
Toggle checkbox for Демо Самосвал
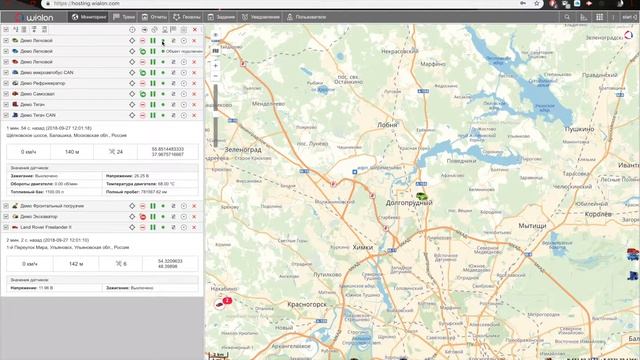tap(6, 94)
